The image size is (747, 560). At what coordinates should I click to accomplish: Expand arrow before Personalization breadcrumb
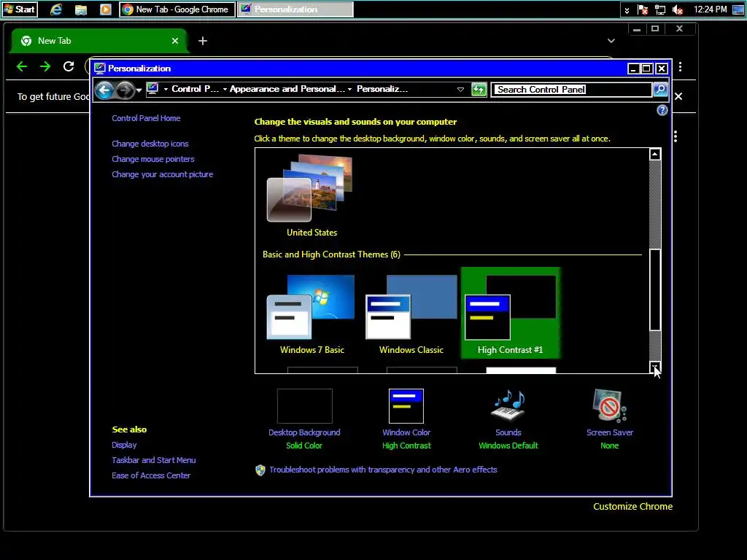349,89
